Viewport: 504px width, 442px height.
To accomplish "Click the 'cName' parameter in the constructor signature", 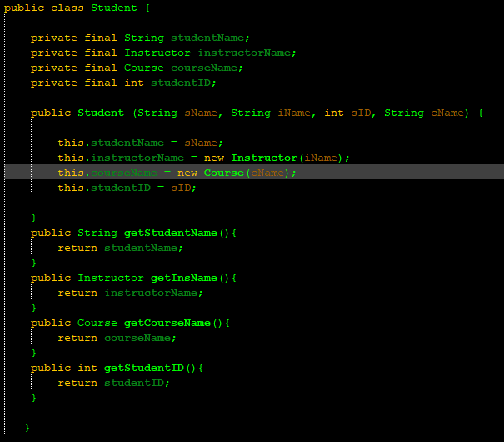I will click(447, 113).
